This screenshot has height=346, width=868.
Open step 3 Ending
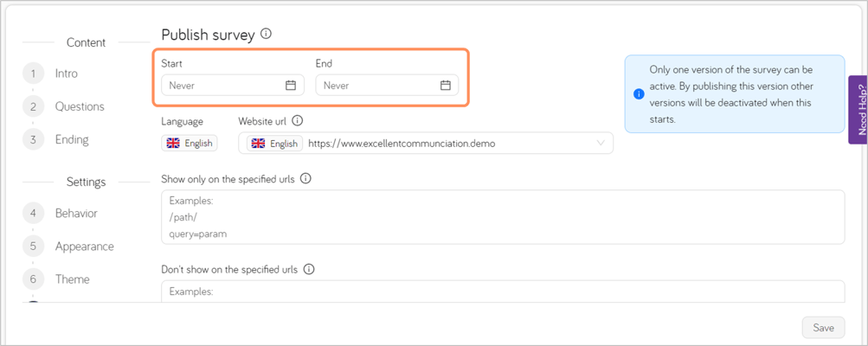click(x=71, y=139)
